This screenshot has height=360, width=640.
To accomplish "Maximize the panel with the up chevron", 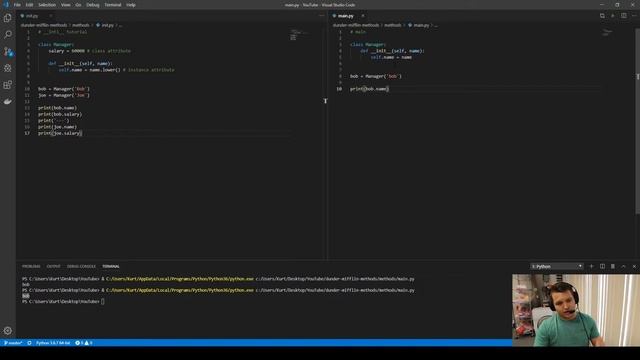I will 623,266.
